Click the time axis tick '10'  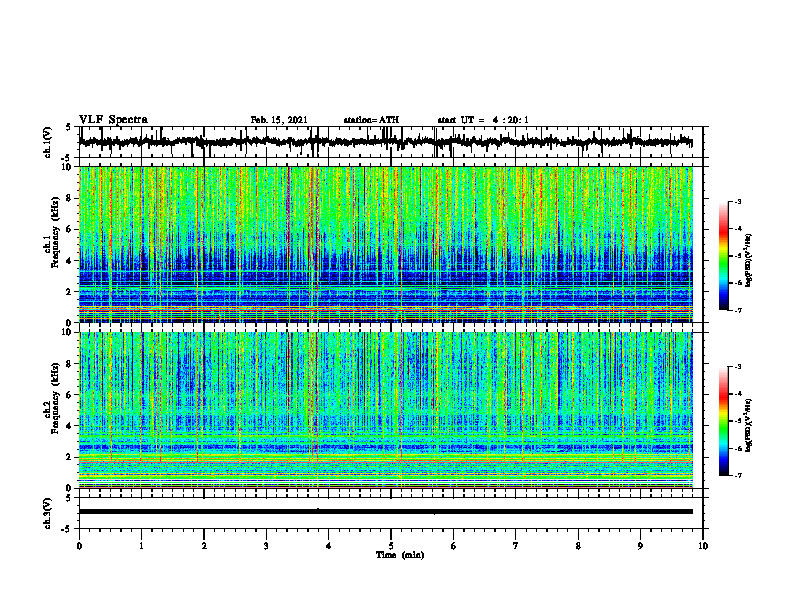click(703, 546)
